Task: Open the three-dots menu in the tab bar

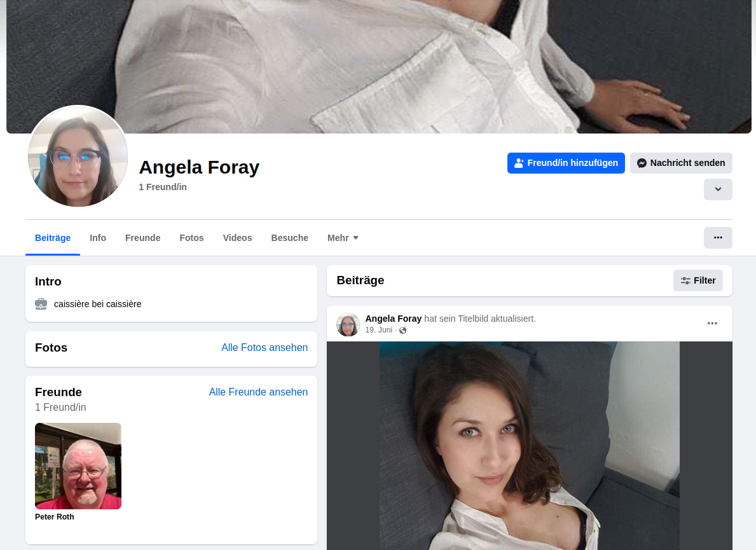Action: click(718, 238)
